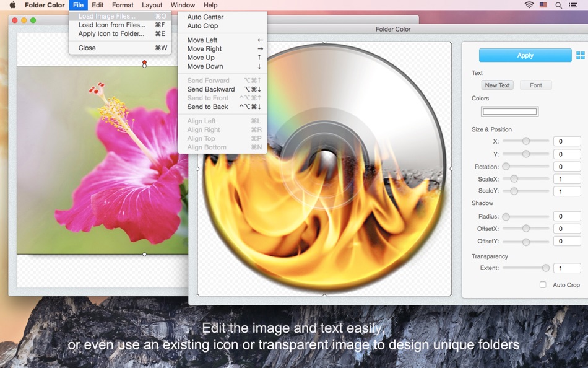Viewport: 588px width, 368px height.
Task: Open the Window menu
Action: coord(183,5)
